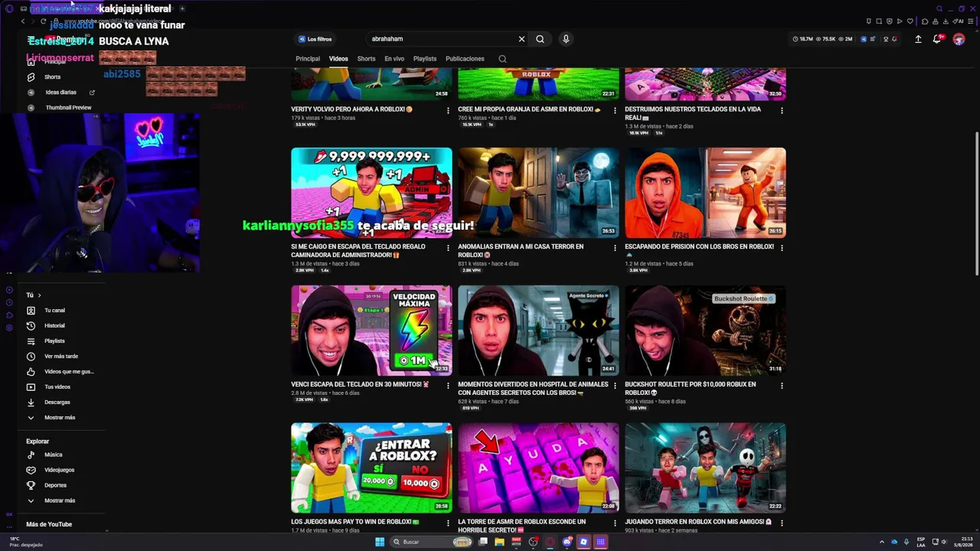Viewport: 980px width, 551px height.
Task: Clear the 'abrahaham' search text with the X
Action: point(521,39)
